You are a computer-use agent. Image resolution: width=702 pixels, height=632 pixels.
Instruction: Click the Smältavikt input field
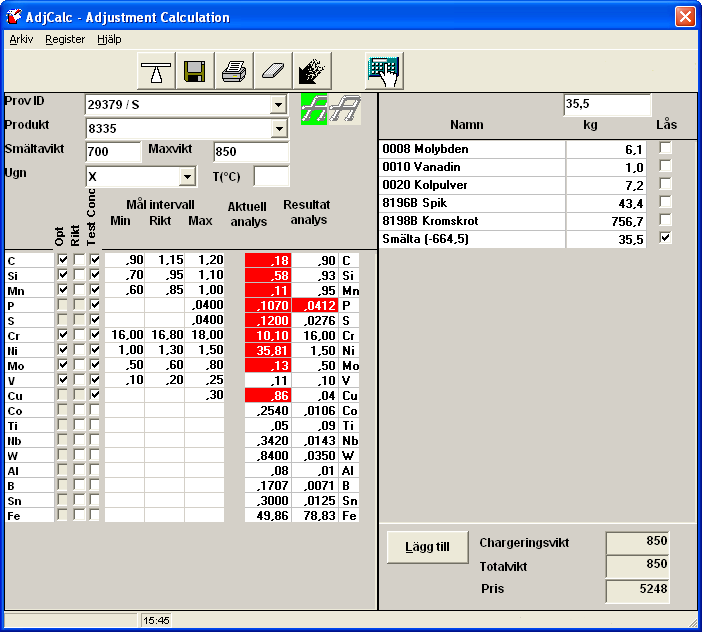(x=113, y=152)
